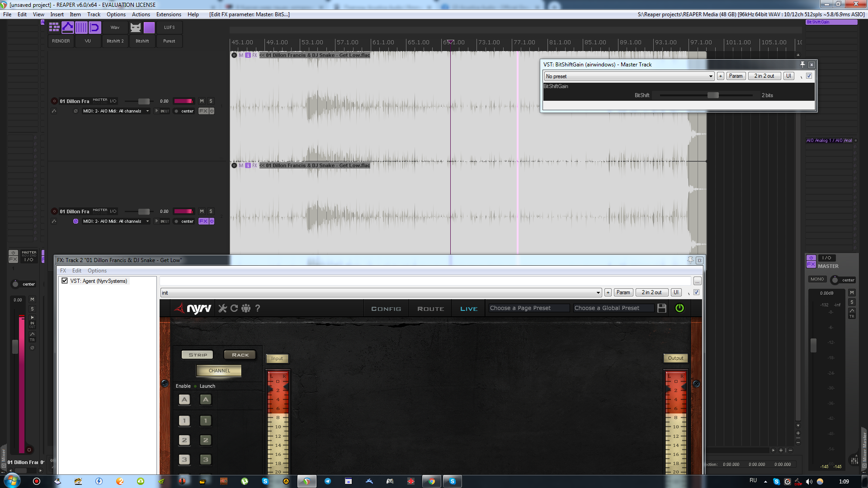Image resolution: width=868 pixels, height=488 pixels.
Task: Mute the second Dillon Fra track
Action: [x=202, y=211]
